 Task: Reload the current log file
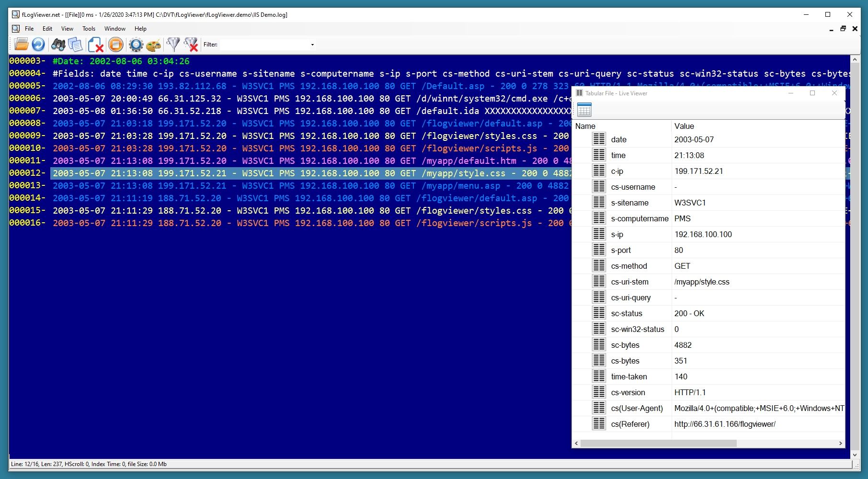pyautogui.click(x=38, y=44)
